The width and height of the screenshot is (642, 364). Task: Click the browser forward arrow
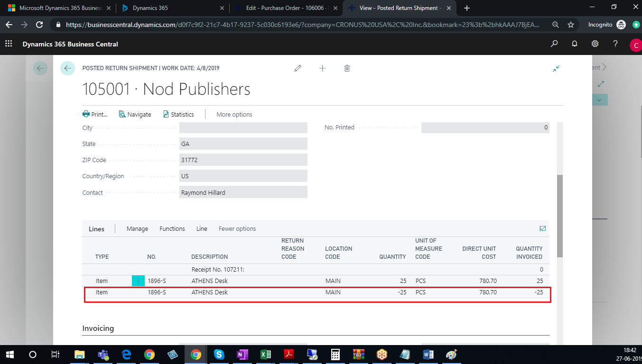tap(24, 25)
